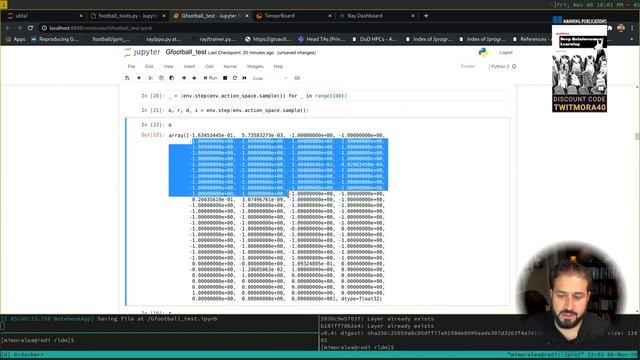The height and width of the screenshot is (360, 640).
Task: Open the Kernel menu
Action: 230,66
